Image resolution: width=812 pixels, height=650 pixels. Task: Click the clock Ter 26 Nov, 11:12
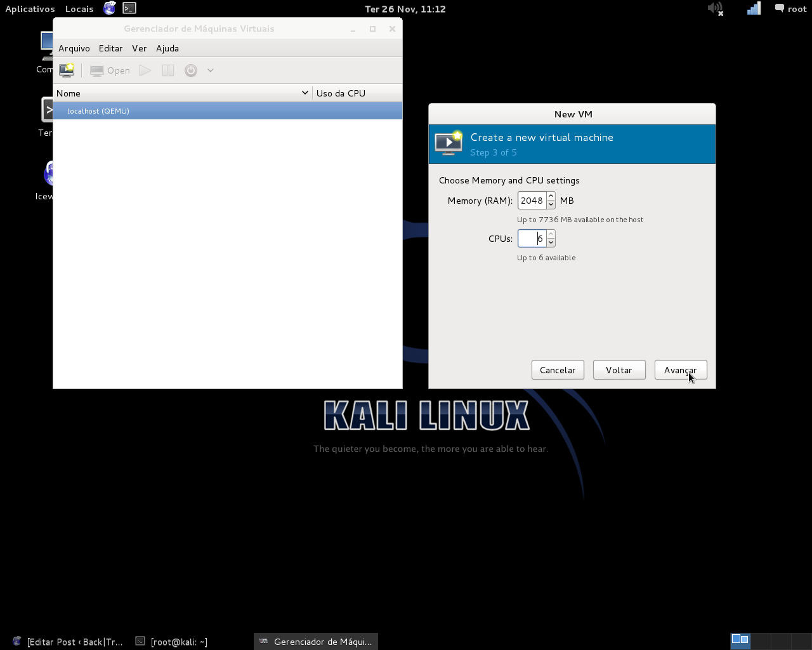coord(405,9)
